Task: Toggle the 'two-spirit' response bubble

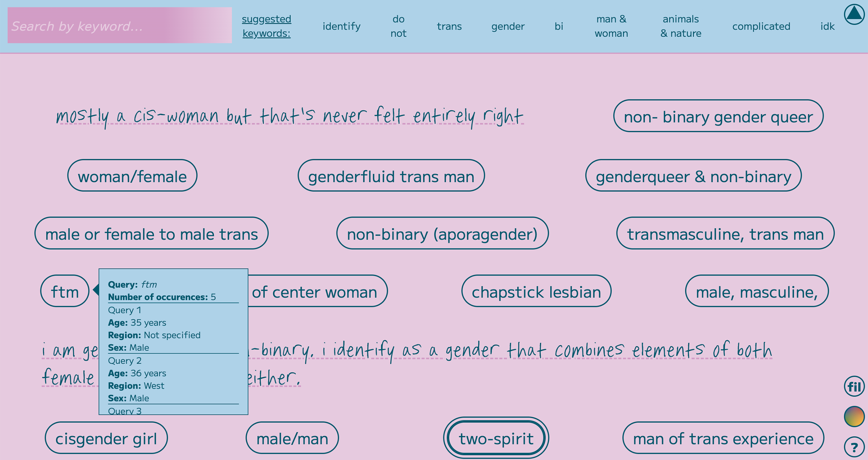Action: (x=496, y=438)
